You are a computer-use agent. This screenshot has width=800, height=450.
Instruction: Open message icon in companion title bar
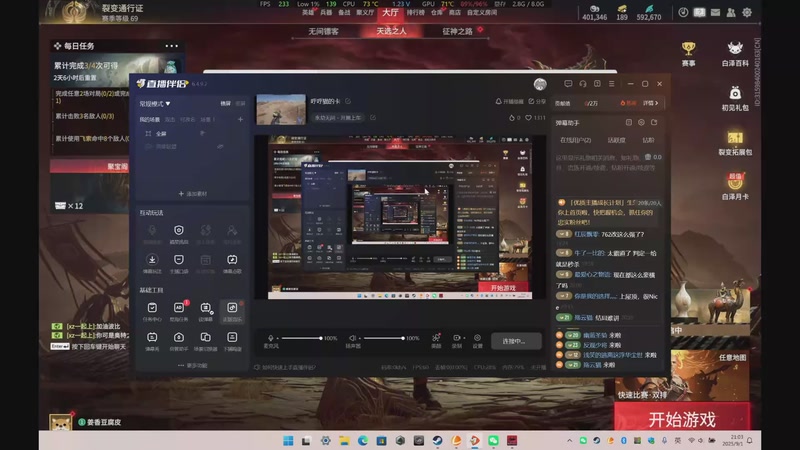click(568, 84)
